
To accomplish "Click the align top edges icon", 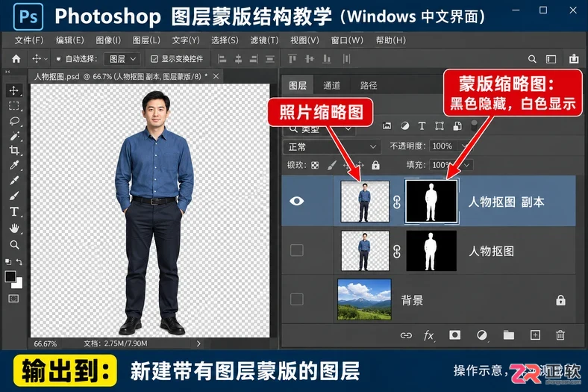I will click(x=292, y=59).
